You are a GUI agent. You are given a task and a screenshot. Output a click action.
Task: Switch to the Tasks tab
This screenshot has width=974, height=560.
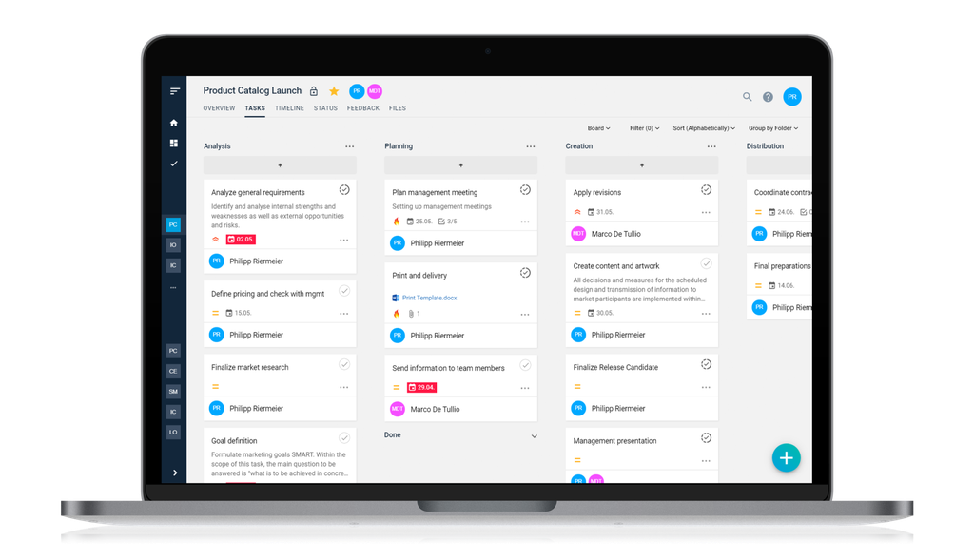255,108
